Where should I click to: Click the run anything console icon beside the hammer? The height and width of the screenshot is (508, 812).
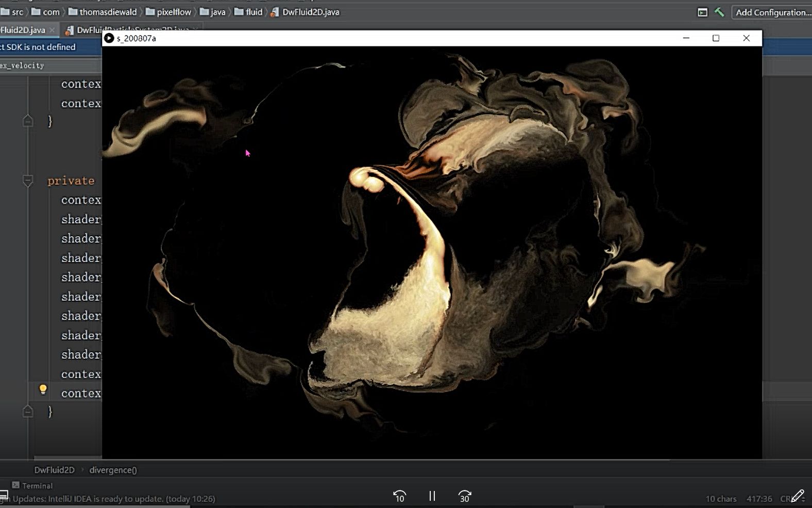702,12
